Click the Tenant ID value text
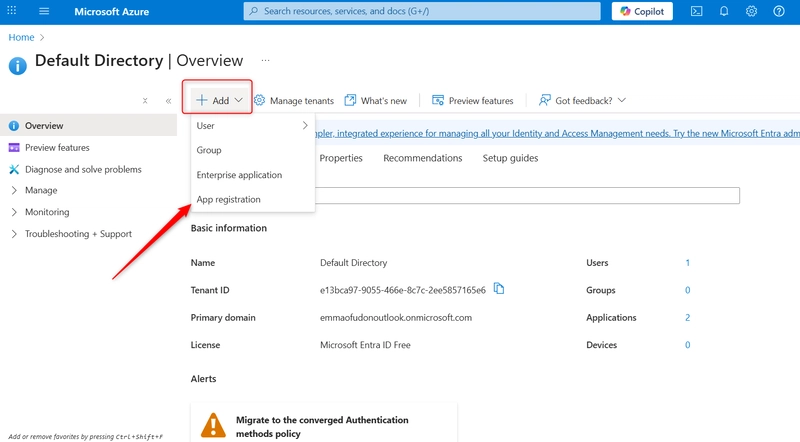 [x=403, y=290]
